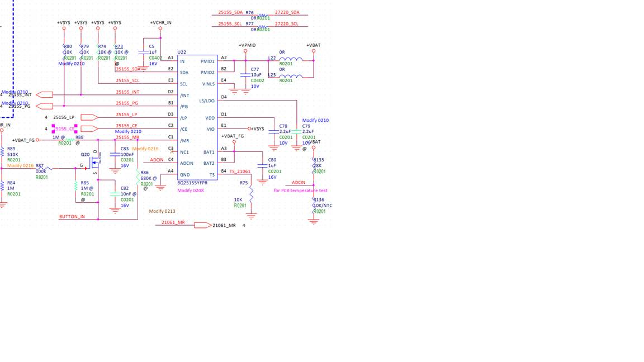Select the 'Modify 0208' note
Image resolution: width=644 pixels, height=362 pixels.
pos(191,190)
